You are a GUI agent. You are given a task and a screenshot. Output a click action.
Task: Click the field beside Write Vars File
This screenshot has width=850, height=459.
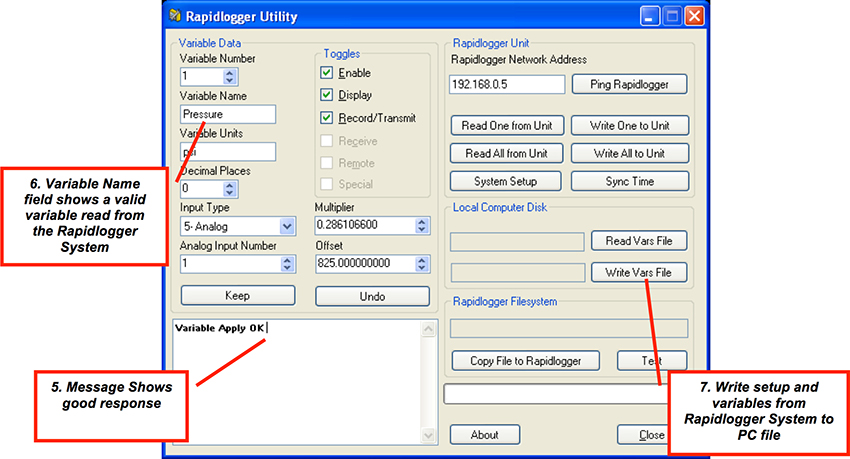[518, 273]
